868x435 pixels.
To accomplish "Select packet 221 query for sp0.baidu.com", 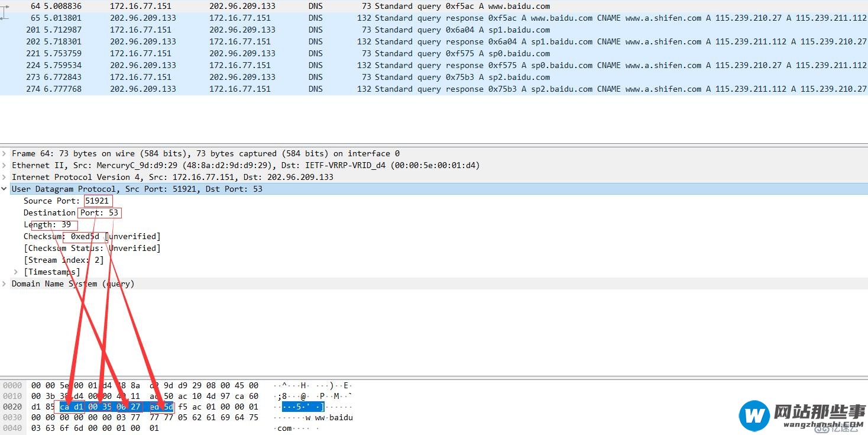I will pyautogui.click(x=434, y=53).
